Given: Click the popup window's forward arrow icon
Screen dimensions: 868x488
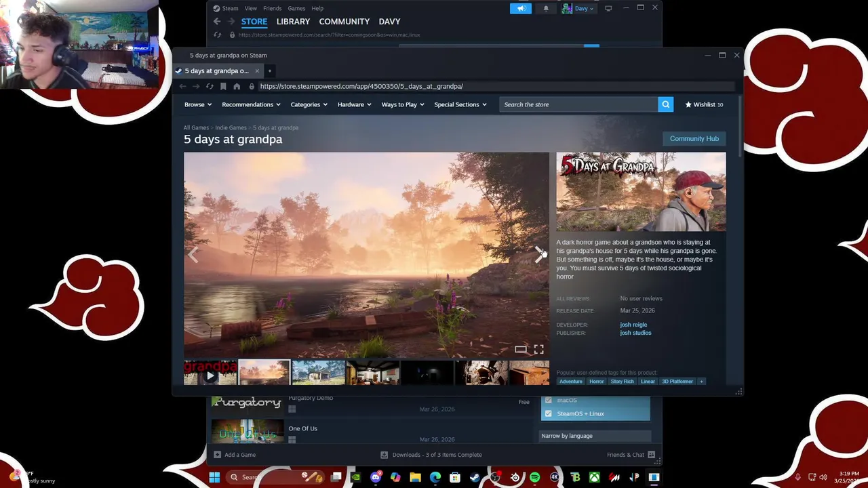Looking at the screenshot, I should click(196, 86).
